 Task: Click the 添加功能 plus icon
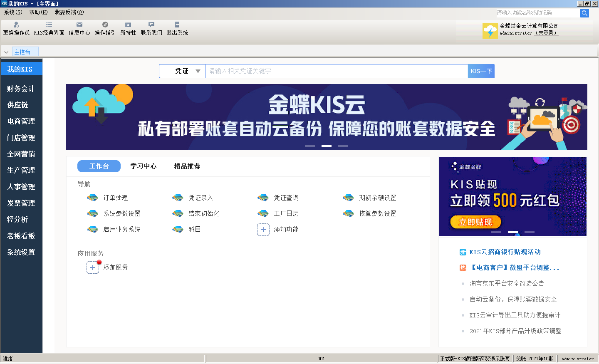(263, 230)
